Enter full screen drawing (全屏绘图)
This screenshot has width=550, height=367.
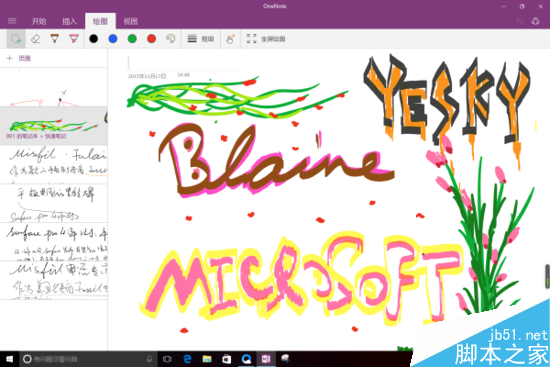[266, 39]
